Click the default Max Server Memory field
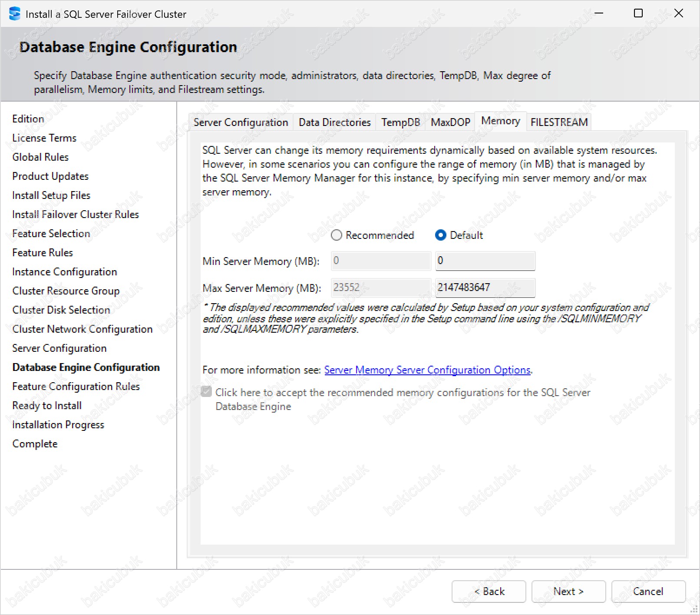 pyautogui.click(x=485, y=288)
